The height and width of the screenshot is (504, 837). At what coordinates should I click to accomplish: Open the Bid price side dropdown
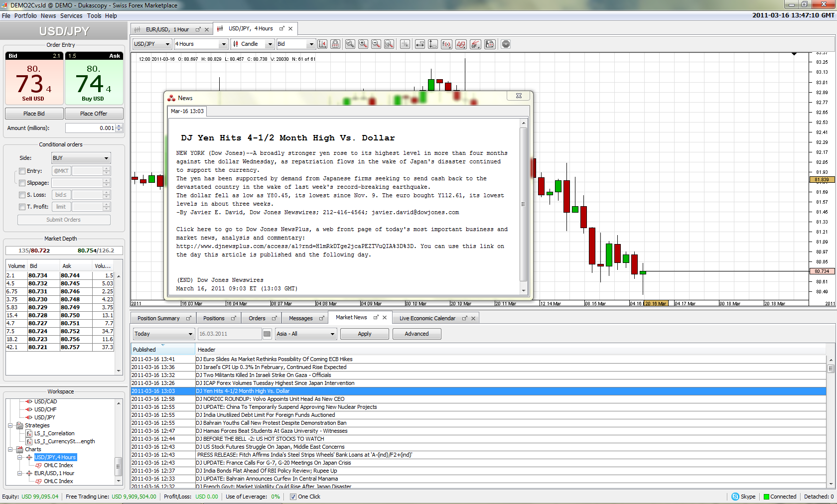pos(296,44)
